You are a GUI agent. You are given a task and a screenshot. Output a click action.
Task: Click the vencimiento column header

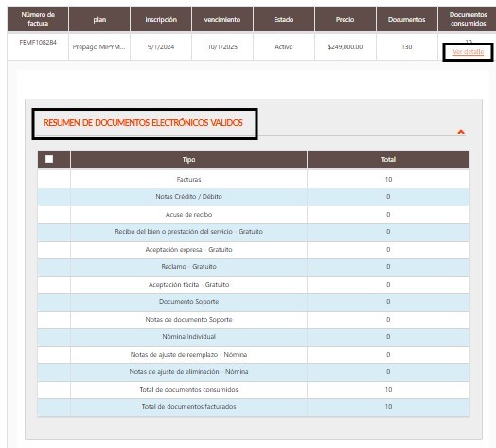tap(222, 19)
